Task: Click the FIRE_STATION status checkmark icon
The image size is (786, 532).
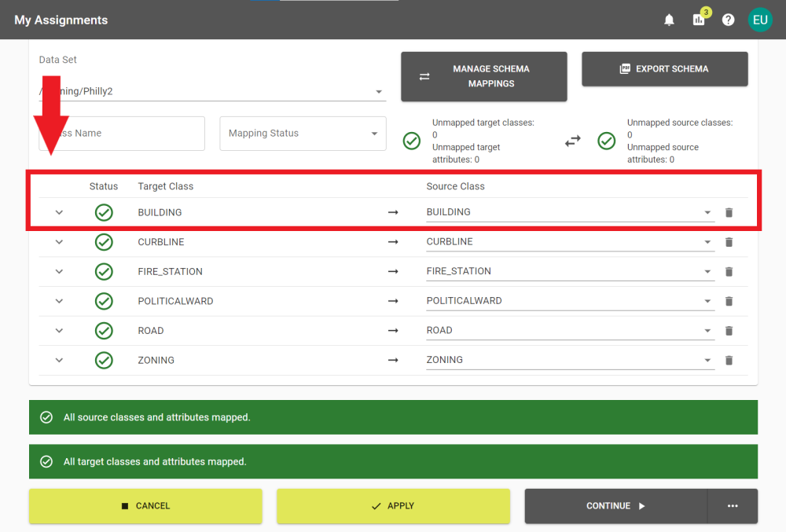Action: coord(104,272)
